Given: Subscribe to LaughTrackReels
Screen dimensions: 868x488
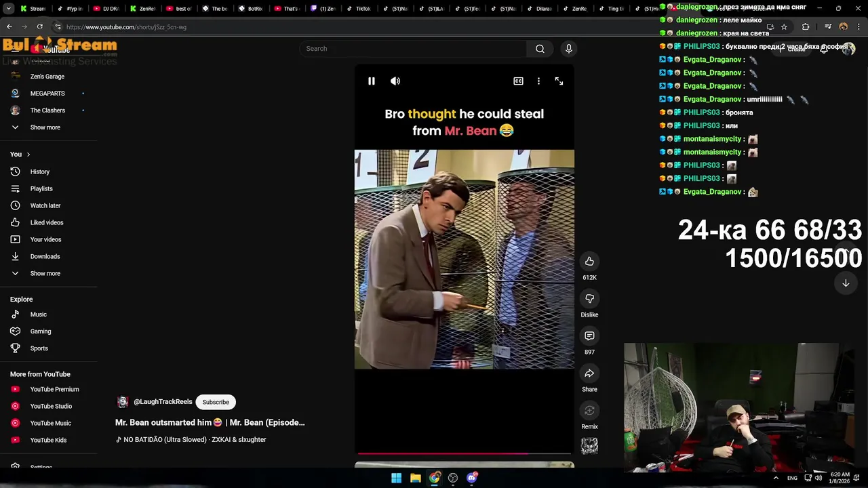Looking at the screenshot, I should coord(216,402).
